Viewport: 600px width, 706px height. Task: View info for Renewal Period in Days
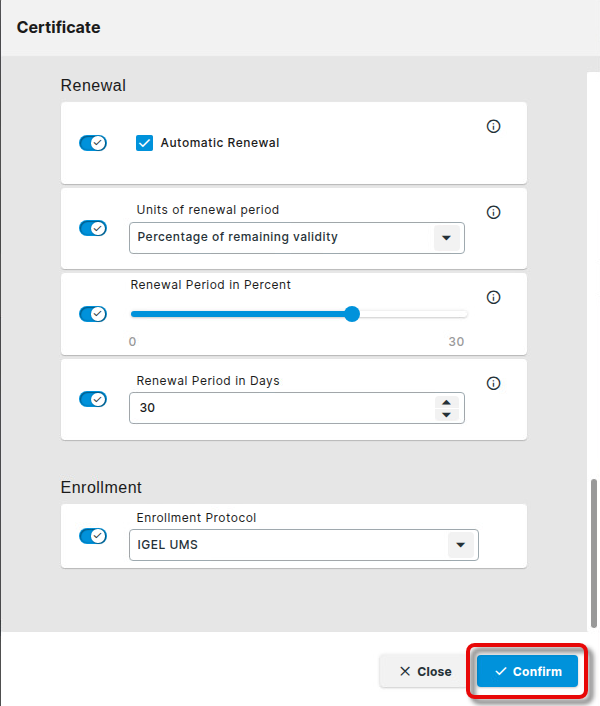click(x=493, y=383)
